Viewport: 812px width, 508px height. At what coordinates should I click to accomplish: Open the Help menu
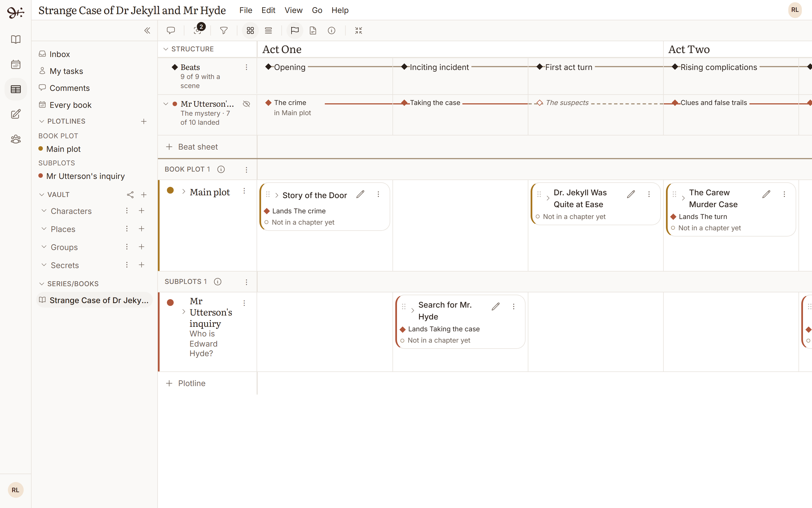[340, 10]
